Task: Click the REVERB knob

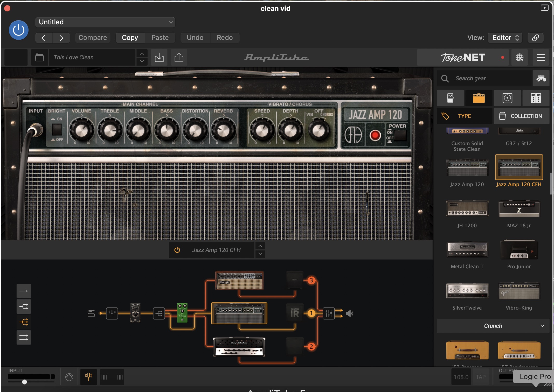Action: coord(223,130)
